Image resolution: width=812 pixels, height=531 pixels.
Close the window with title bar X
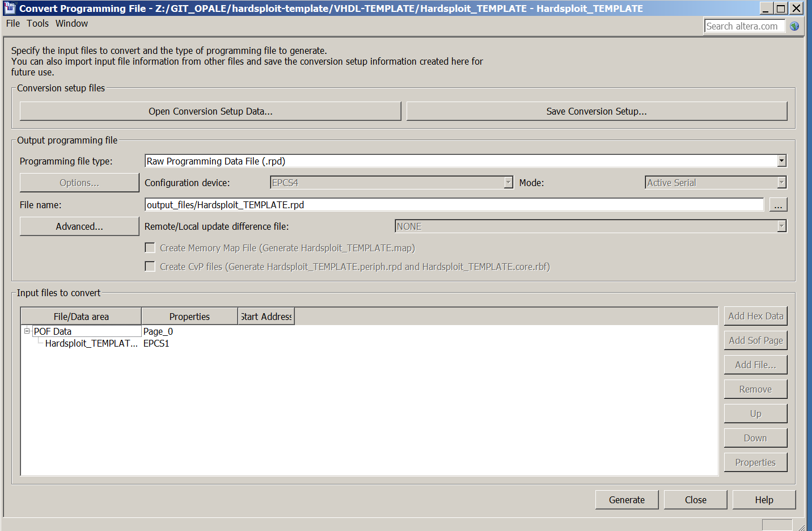797,8
